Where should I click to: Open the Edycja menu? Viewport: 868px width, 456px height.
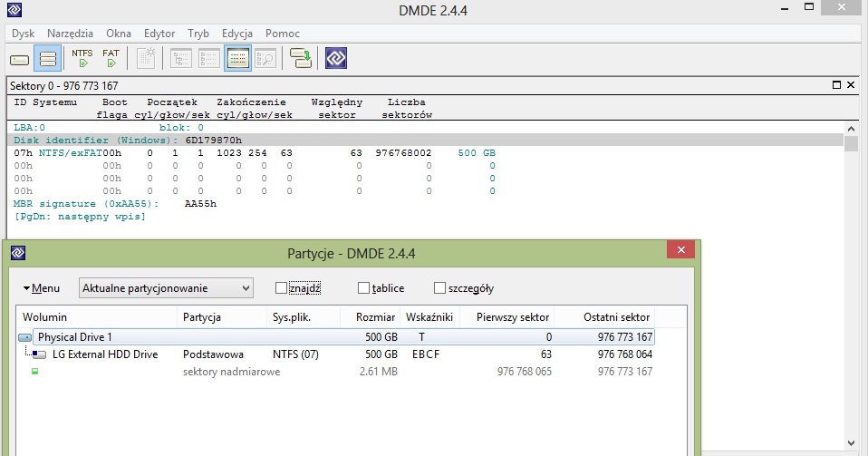236,34
